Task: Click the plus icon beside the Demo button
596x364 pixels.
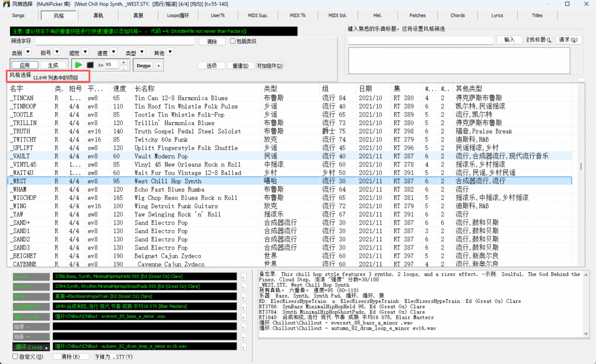Action: pos(158,65)
